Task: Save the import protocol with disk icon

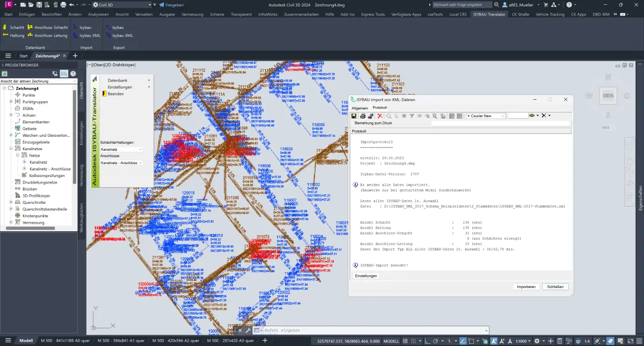Action: (354, 116)
